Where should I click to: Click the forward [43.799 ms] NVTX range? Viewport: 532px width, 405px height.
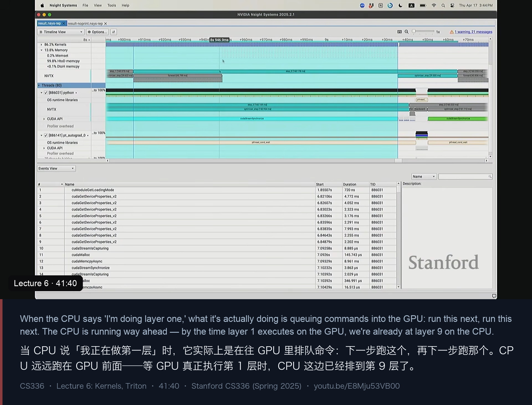[x=178, y=76]
